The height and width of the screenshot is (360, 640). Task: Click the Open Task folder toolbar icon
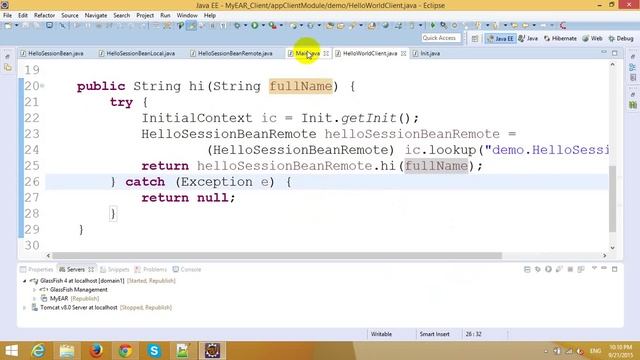tap(340, 26)
